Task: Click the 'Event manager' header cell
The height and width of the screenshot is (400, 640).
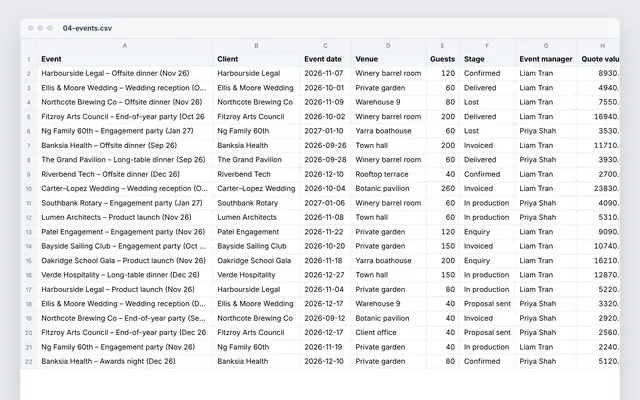Action: tap(546, 59)
